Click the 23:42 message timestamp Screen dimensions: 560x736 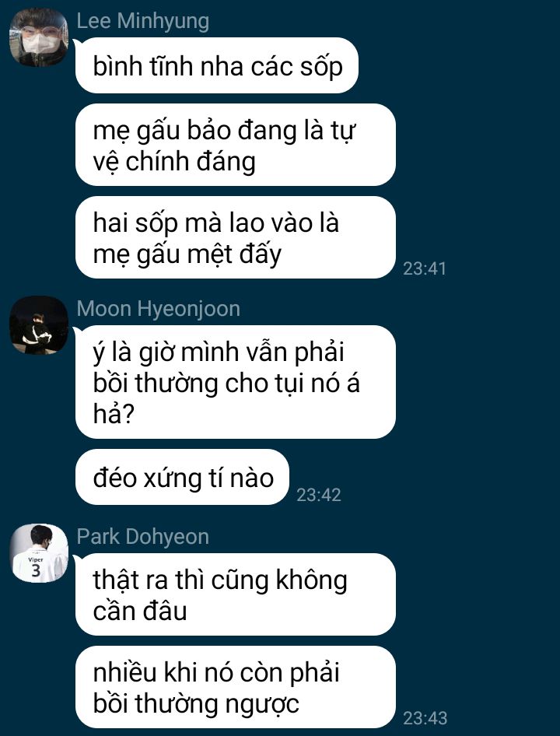click(319, 495)
